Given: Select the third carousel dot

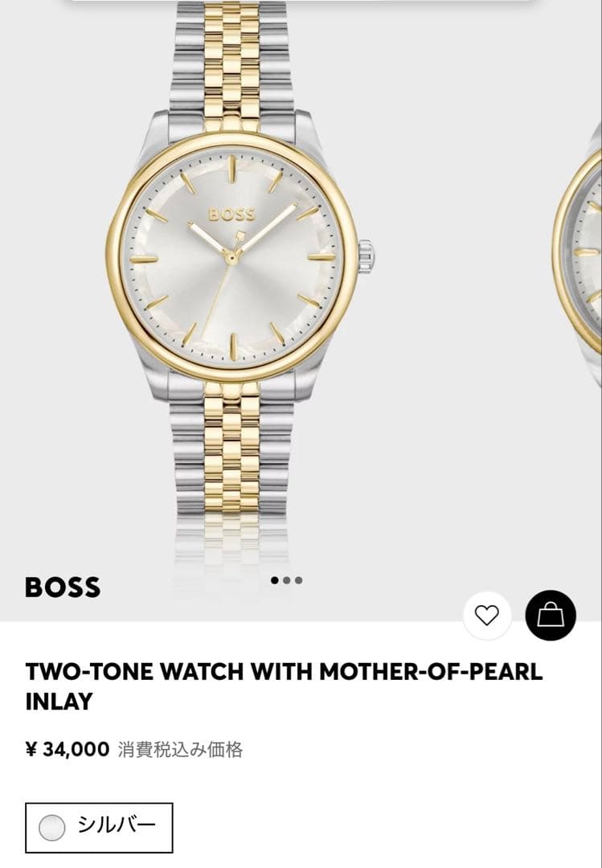Looking at the screenshot, I should click(x=299, y=580).
